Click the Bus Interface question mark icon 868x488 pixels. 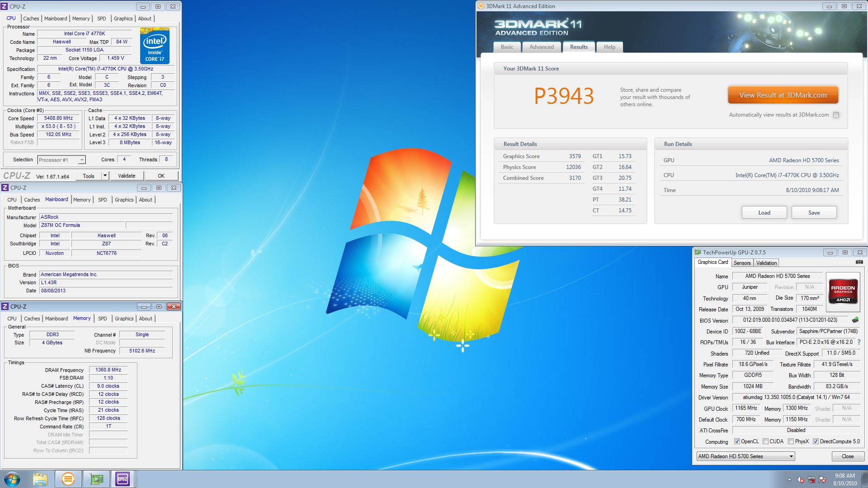coord(859,342)
